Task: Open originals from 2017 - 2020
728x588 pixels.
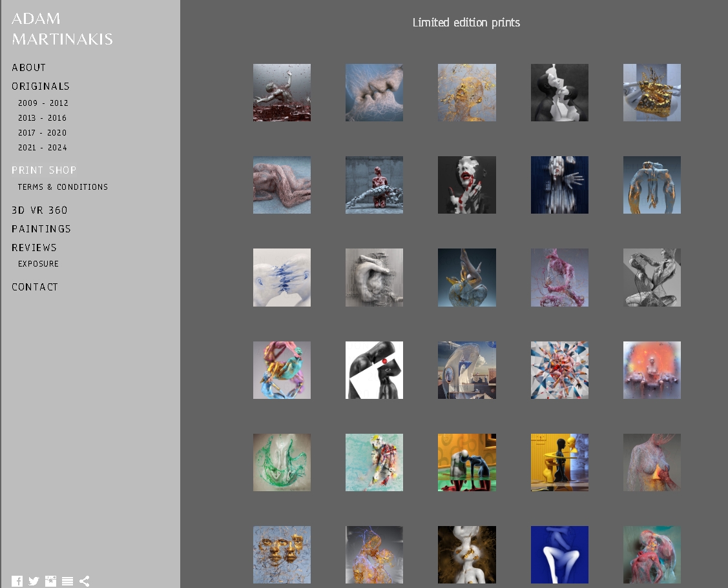Action: [x=42, y=133]
